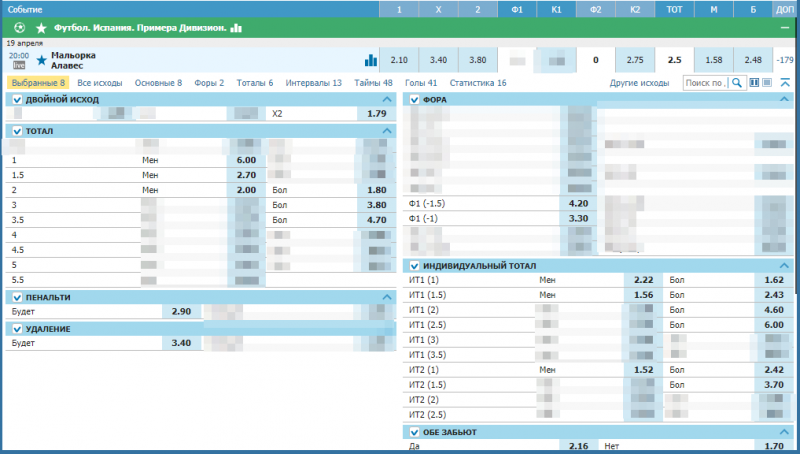Select home win odds 2.10

[x=399, y=60]
